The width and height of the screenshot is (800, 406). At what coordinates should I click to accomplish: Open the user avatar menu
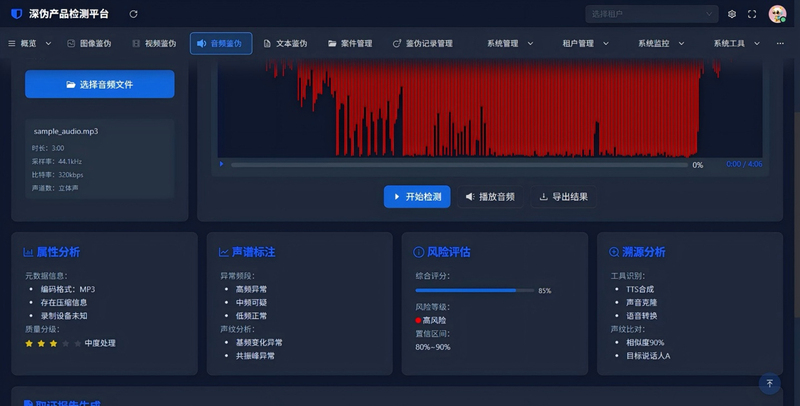coord(777,14)
